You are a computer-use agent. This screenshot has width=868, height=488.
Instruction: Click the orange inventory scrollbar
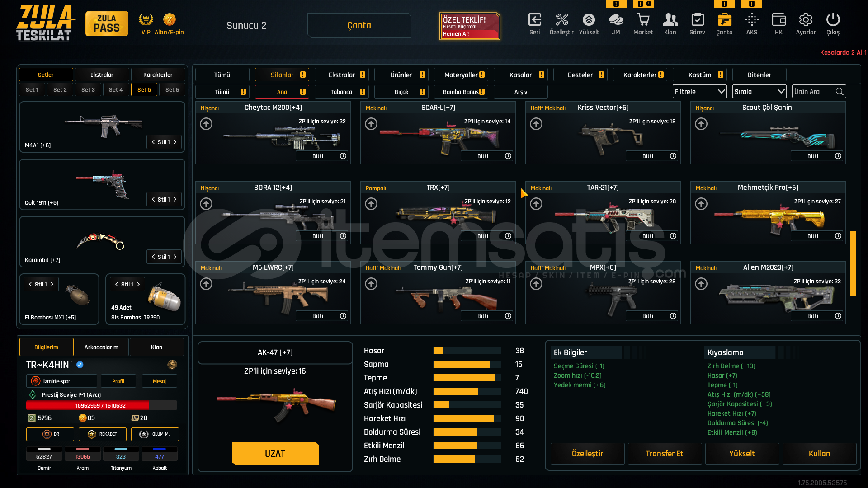point(853,264)
